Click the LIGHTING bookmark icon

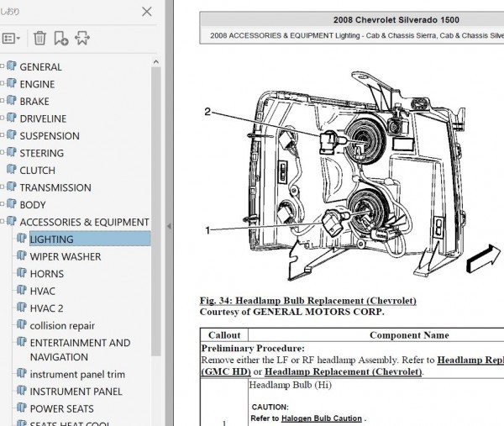[22, 239]
